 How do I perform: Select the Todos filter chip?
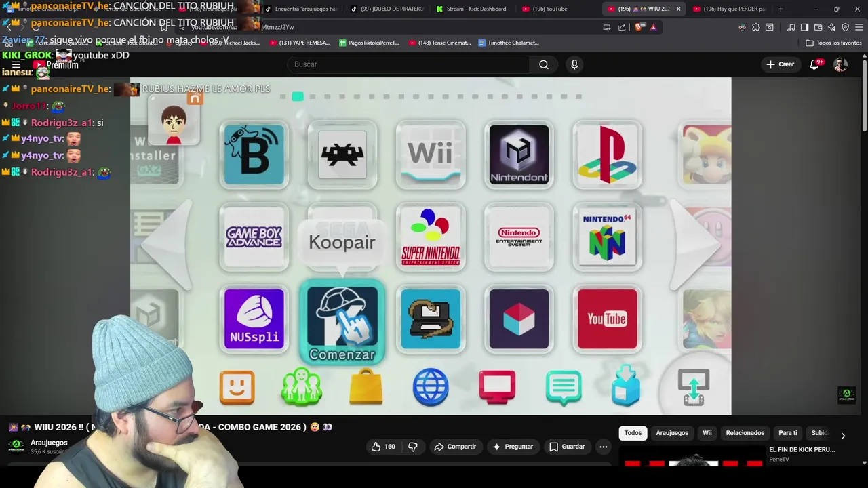(x=633, y=433)
